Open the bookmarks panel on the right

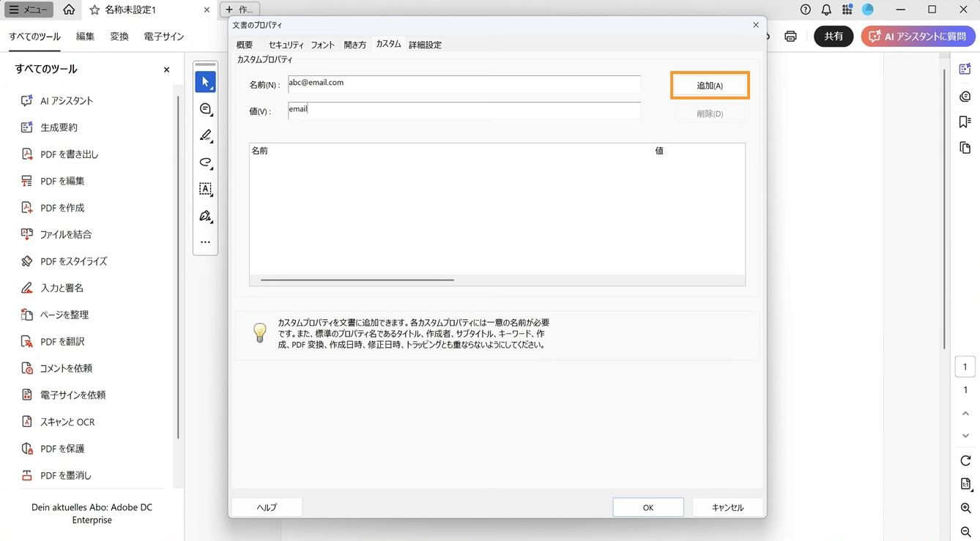tap(965, 121)
